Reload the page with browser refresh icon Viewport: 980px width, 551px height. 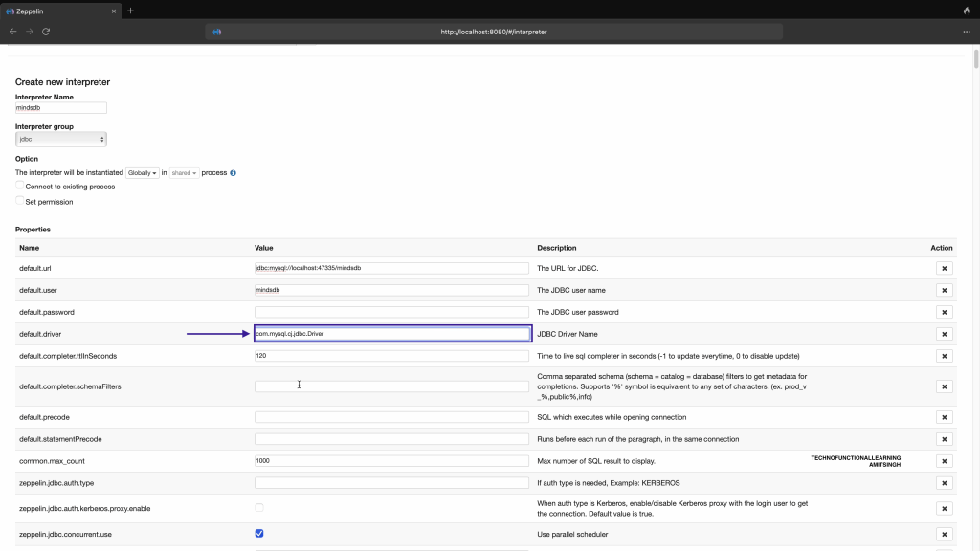coord(46,32)
